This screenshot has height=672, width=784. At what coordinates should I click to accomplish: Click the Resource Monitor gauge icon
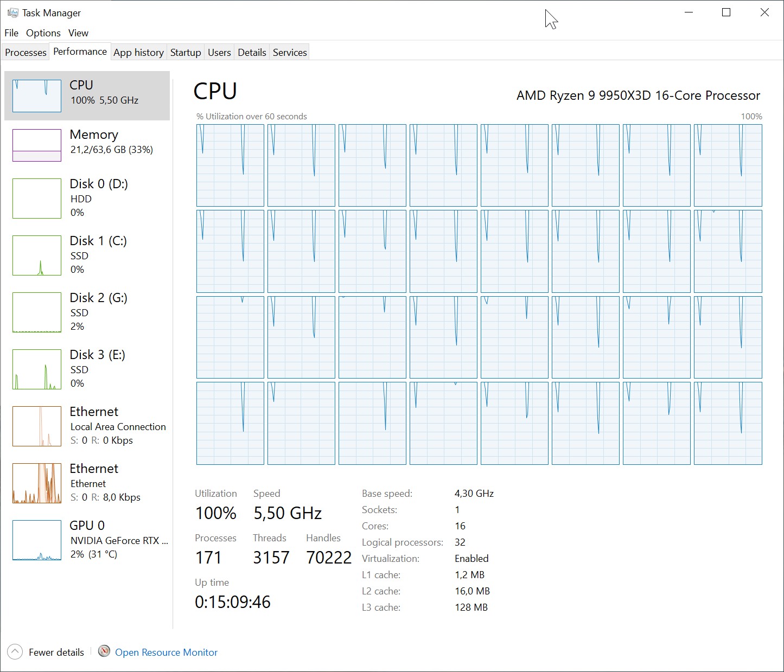coord(104,651)
